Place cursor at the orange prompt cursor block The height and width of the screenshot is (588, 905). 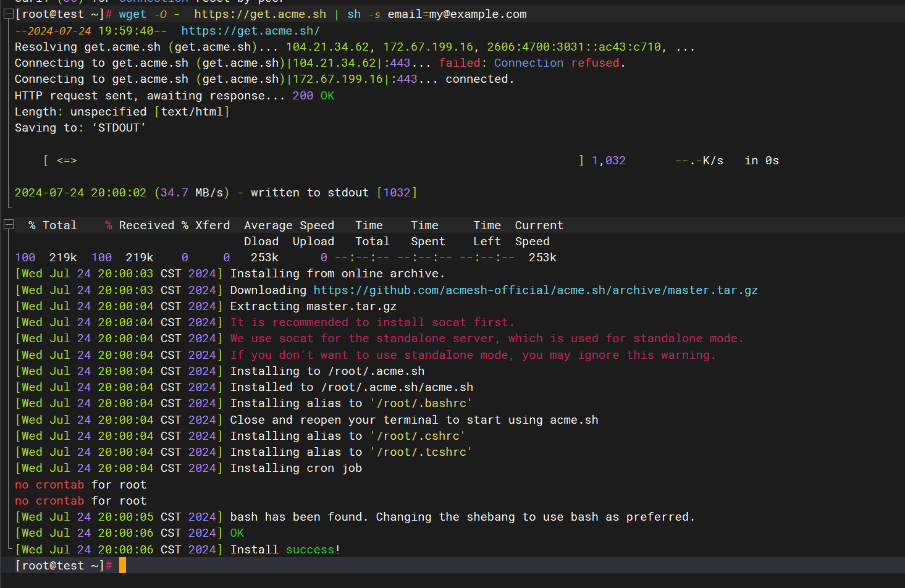click(x=123, y=565)
